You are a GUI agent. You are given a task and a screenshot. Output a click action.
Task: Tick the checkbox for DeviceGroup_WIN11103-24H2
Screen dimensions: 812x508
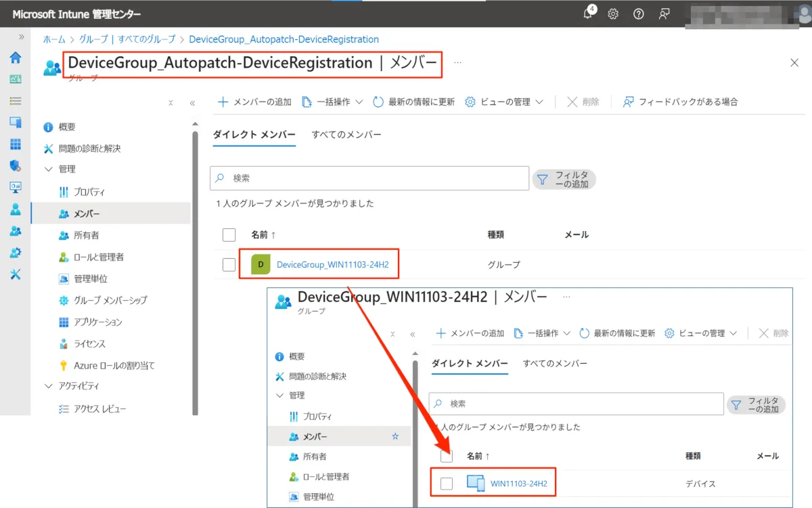[x=229, y=265]
